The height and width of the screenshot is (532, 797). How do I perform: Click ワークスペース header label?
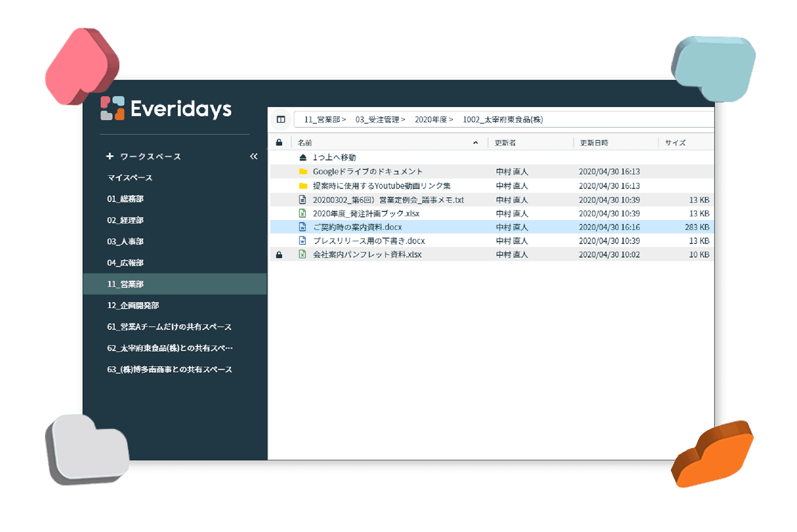[150, 157]
